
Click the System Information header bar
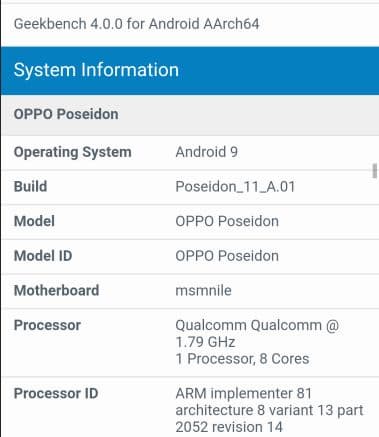[x=190, y=71]
